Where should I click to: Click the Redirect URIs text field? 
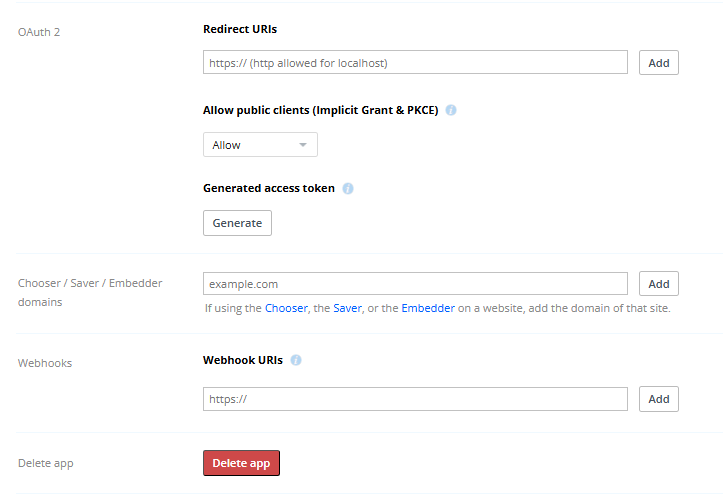click(x=415, y=63)
